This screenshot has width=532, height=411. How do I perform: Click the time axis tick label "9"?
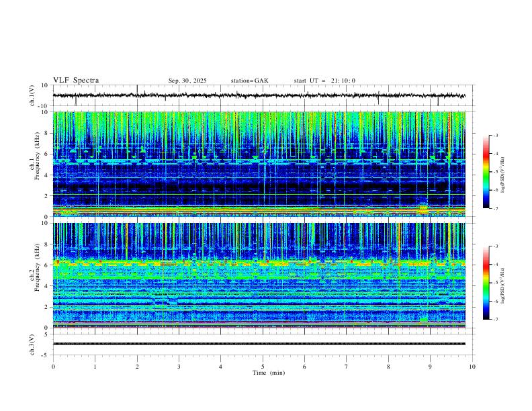(430, 367)
